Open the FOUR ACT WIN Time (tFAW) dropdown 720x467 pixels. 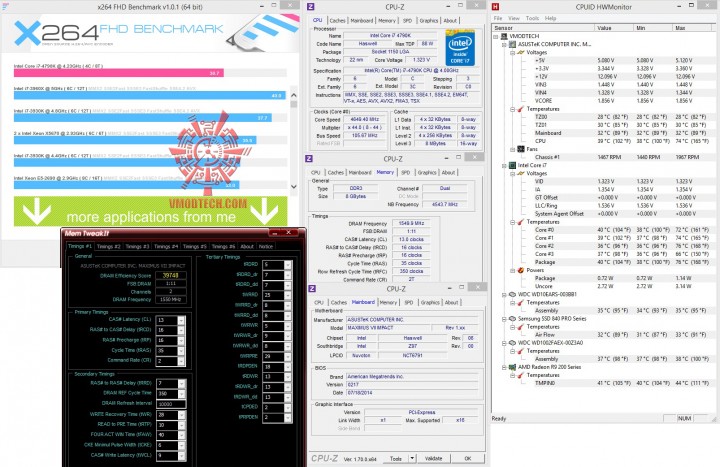(x=181, y=434)
